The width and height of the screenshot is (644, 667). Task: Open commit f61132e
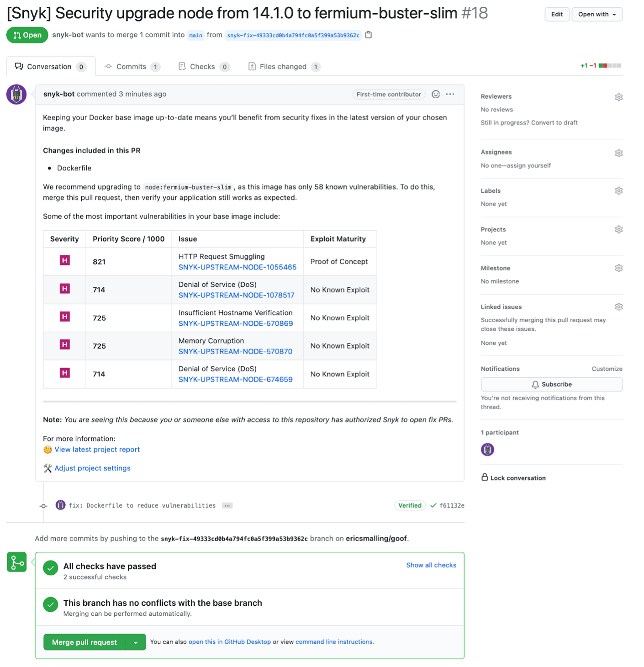pos(452,505)
